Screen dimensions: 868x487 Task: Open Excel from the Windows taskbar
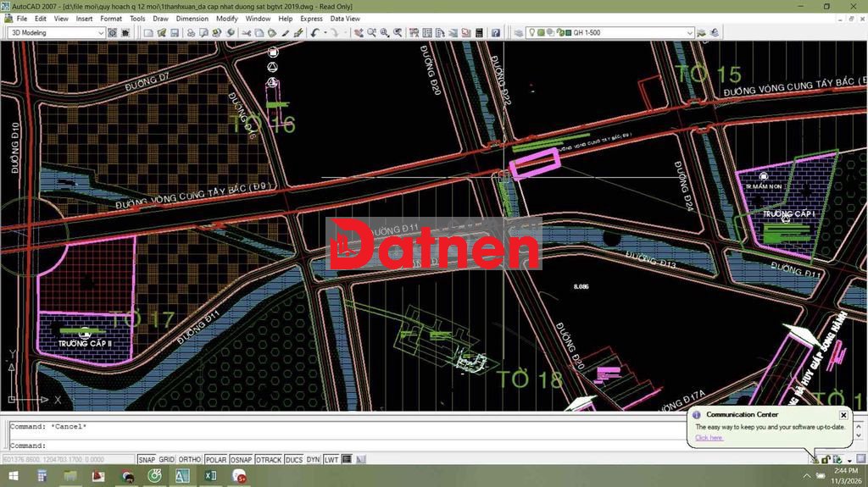(210, 477)
